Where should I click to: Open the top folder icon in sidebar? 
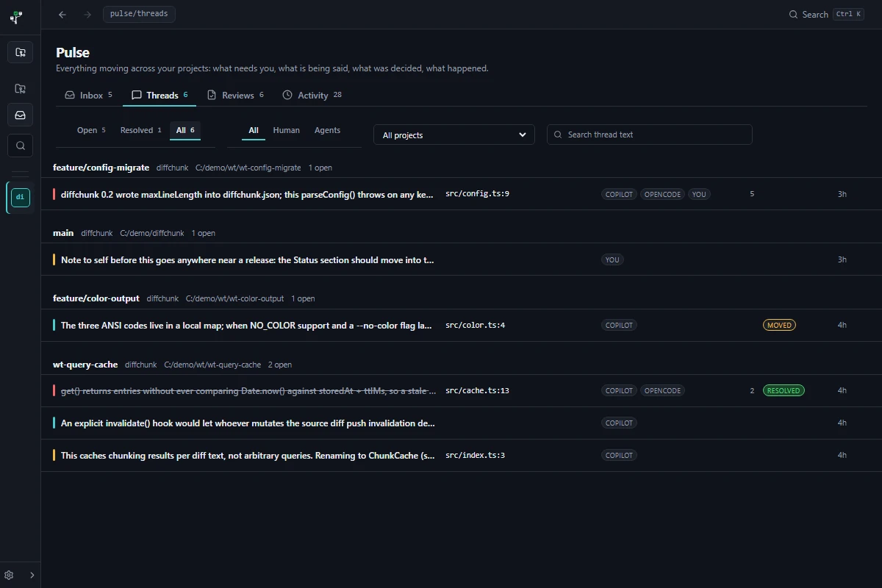tap(21, 52)
